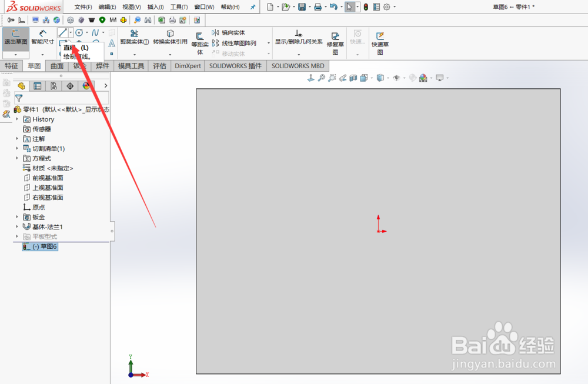Open the Line tool dropdown arrow
This screenshot has height=384, width=588.
tap(70, 32)
